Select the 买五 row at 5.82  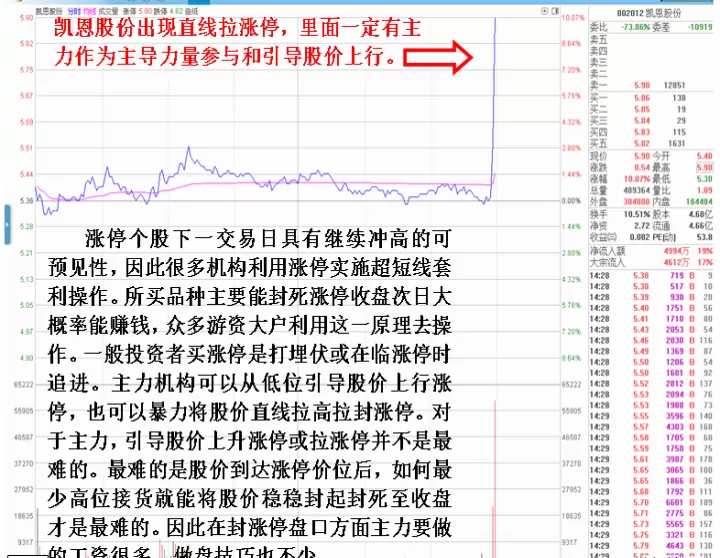[651, 143]
